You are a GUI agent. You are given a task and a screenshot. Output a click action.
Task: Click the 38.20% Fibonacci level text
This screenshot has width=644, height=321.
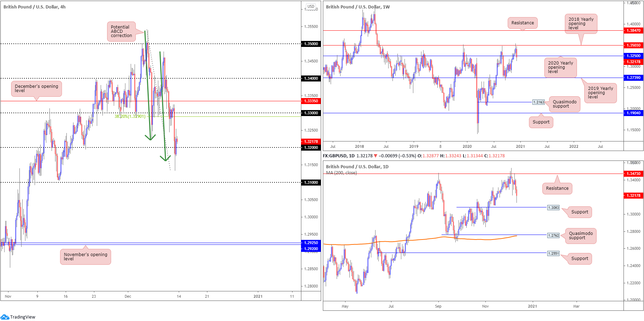[x=130, y=116]
